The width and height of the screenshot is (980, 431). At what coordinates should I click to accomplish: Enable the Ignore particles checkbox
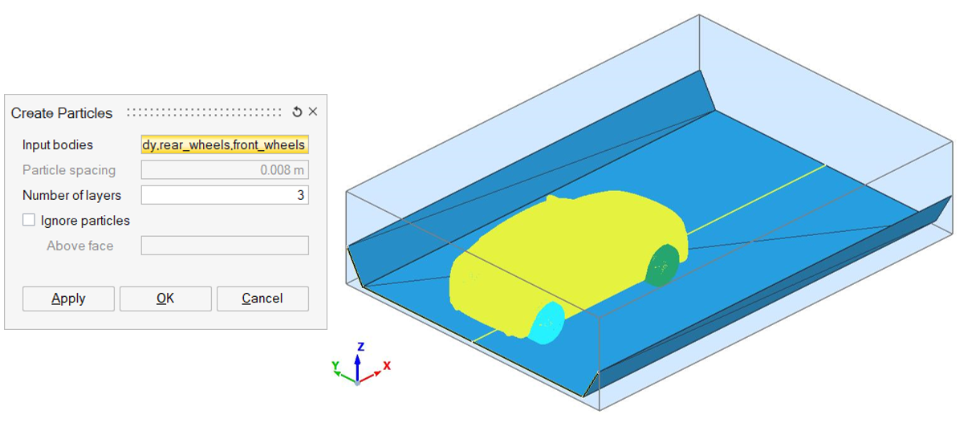[x=29, y=220]
